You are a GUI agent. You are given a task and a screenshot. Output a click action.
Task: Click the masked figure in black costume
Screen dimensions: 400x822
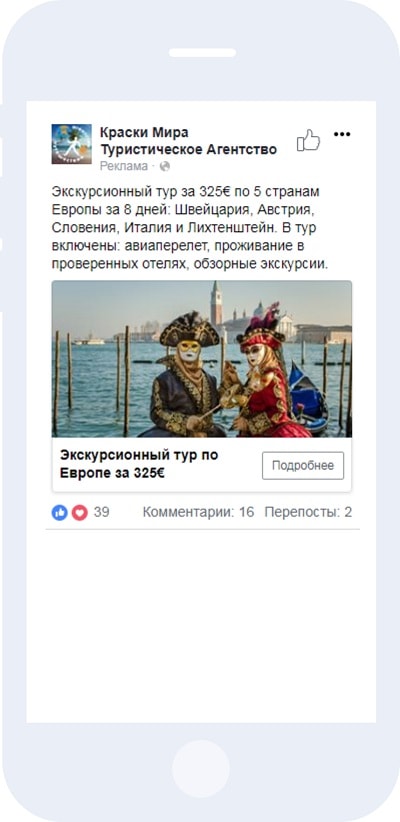pyautogui.click(x=186, y=377)
